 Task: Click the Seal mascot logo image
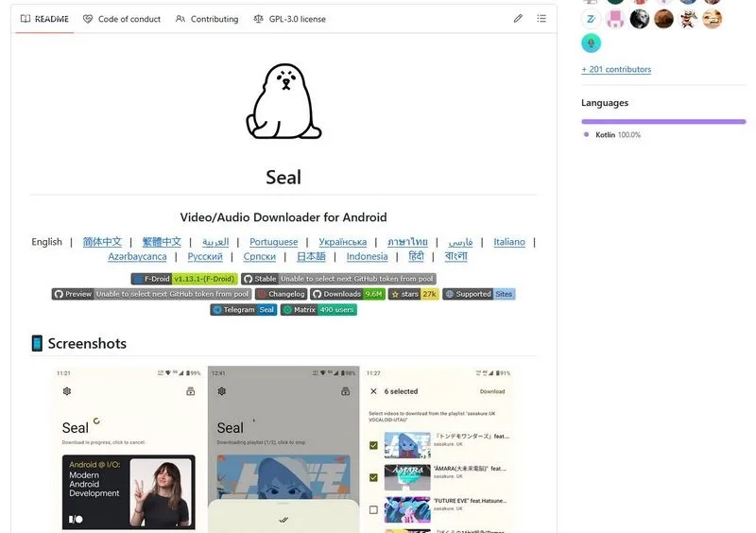point(283,101)
